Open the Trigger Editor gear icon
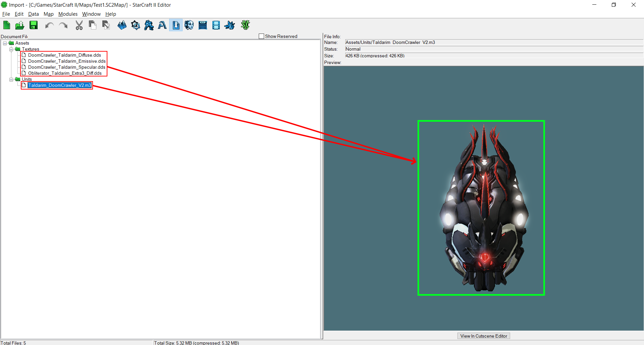 (x=136, y=25)
